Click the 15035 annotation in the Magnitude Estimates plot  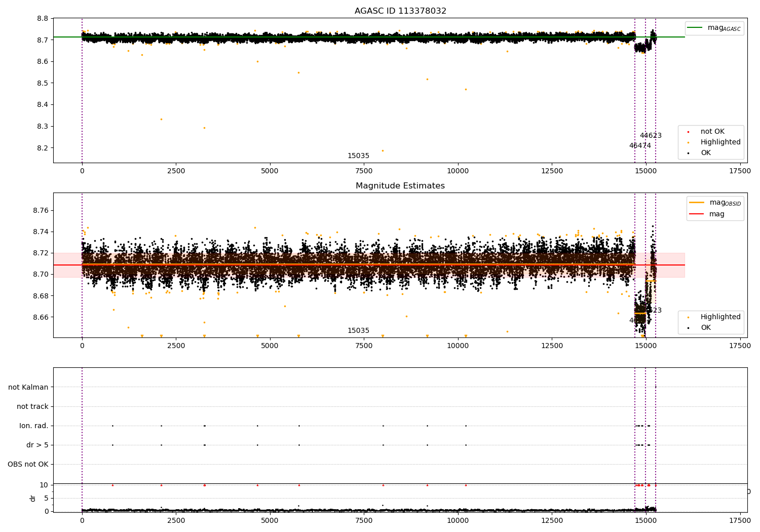coord(358,331)
